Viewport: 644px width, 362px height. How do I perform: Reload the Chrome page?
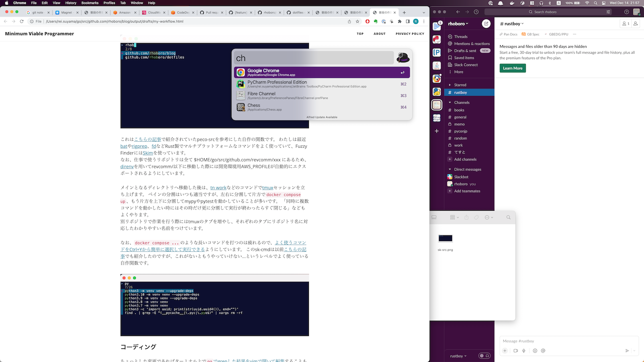(x=22, y=21)
